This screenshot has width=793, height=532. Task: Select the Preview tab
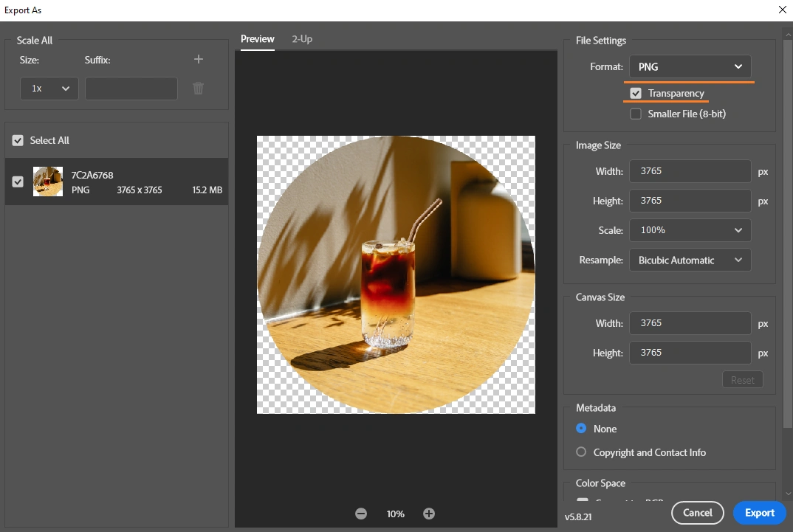(257, 39)
